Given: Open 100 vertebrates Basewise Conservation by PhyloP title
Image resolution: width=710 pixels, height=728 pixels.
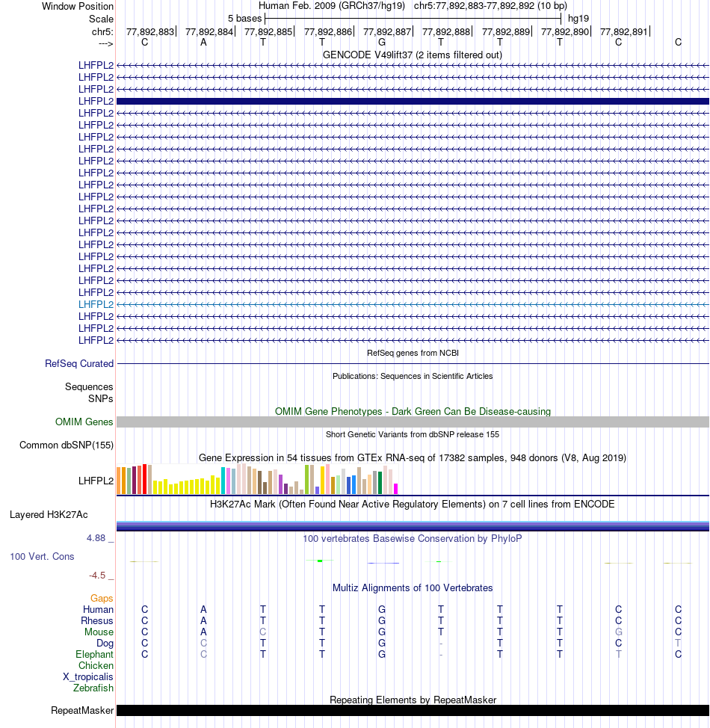Looking at the screenshot, I should click(x=413, y=539).
